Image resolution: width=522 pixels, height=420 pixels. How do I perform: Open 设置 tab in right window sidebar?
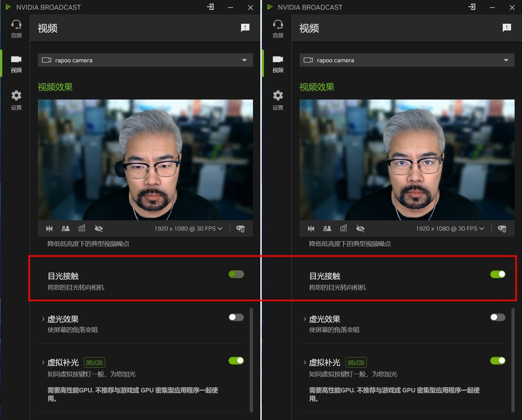point(278,100)
